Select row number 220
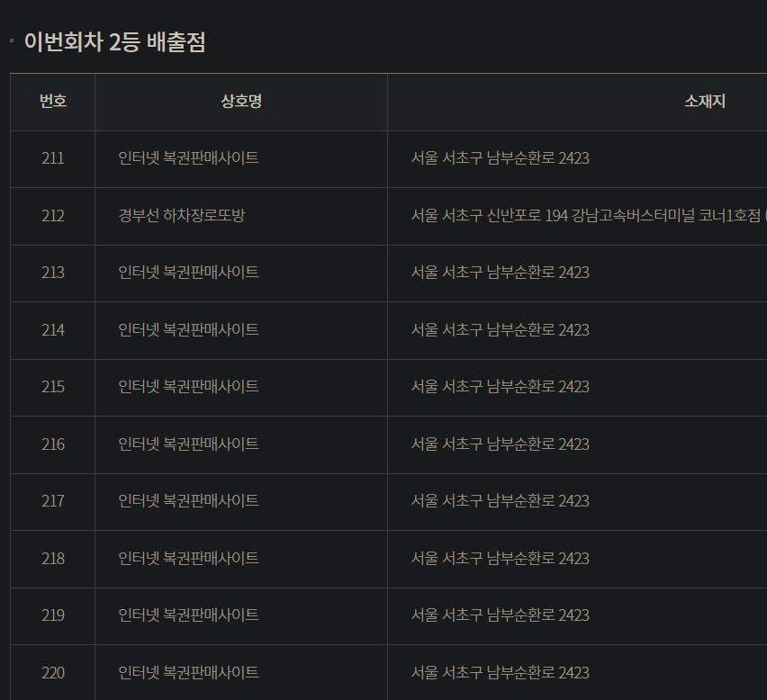The image size is (767, 700). point(53,673)
